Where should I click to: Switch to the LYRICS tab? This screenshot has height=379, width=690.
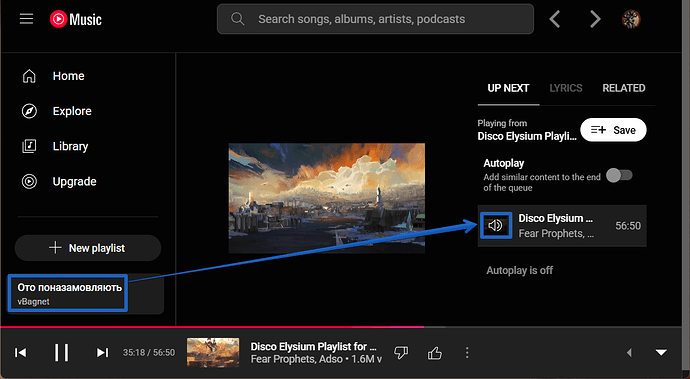pyautogui.click(x=566, y=88)
